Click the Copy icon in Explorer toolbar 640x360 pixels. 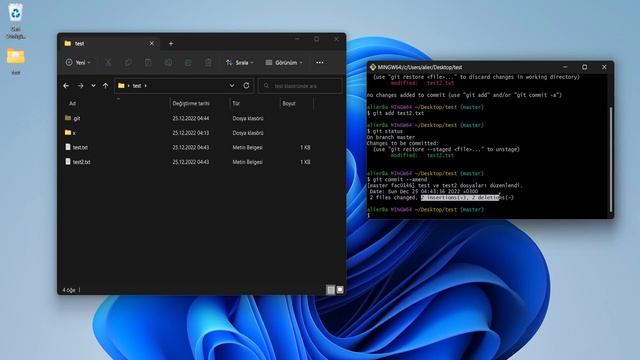(x=128, y=62)
